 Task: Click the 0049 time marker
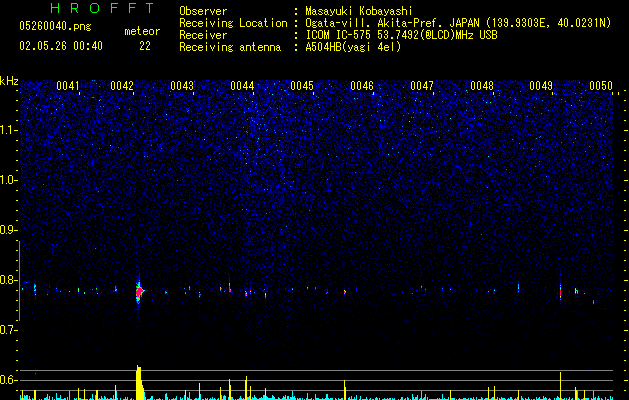pyautogui.click(x=541, y=86)
